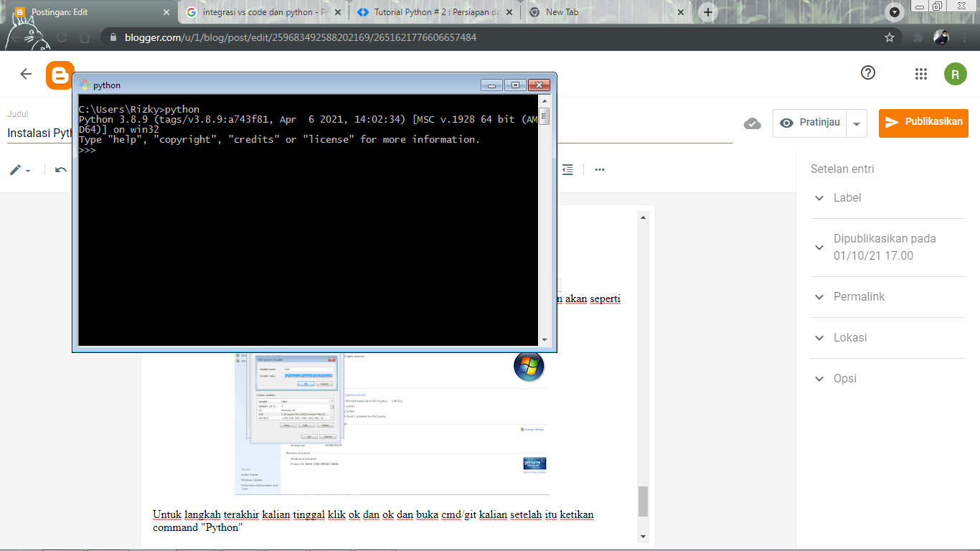
Task: Open the three-dot more toolbar options
Action: click(x=600, y=170)
